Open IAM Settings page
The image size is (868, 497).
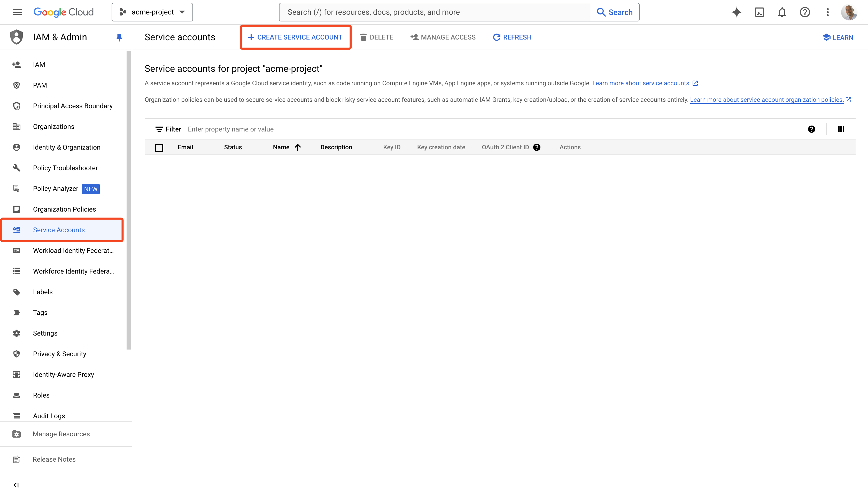[63, 333]
